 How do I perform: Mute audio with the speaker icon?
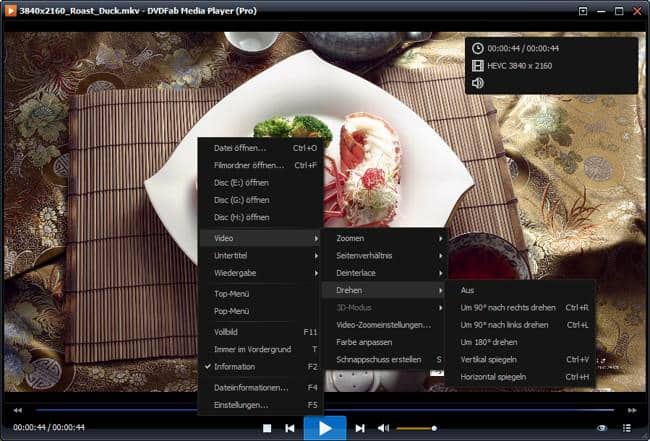(383, 428)
